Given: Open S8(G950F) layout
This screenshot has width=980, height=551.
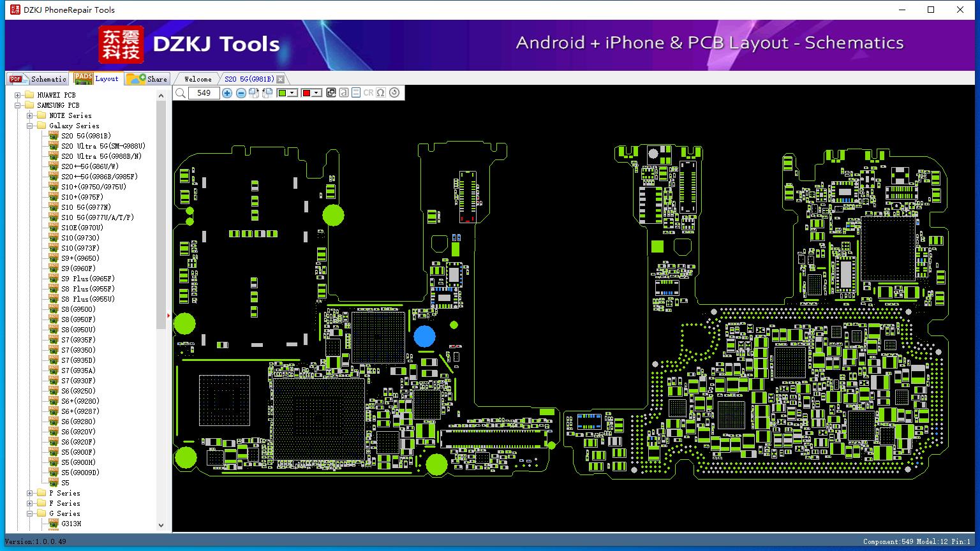Looking at the screenshot, I should (78, 320).
